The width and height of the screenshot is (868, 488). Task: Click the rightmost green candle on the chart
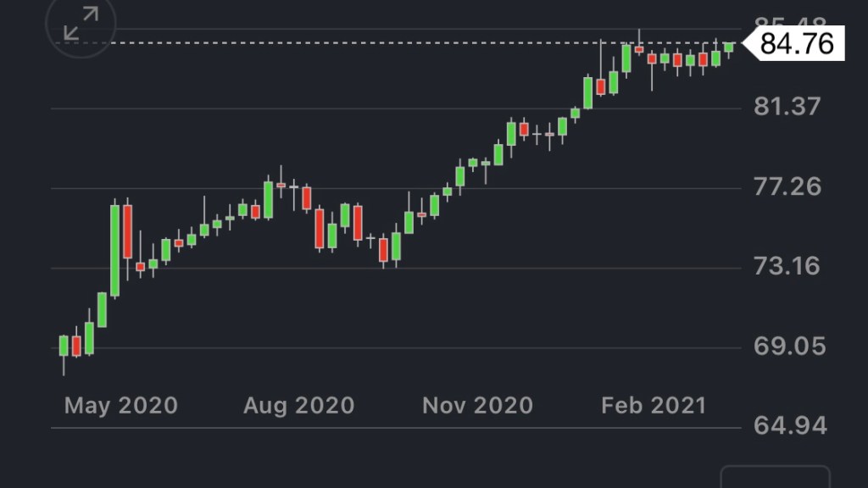pyautogui.click(x=729, y=47)
